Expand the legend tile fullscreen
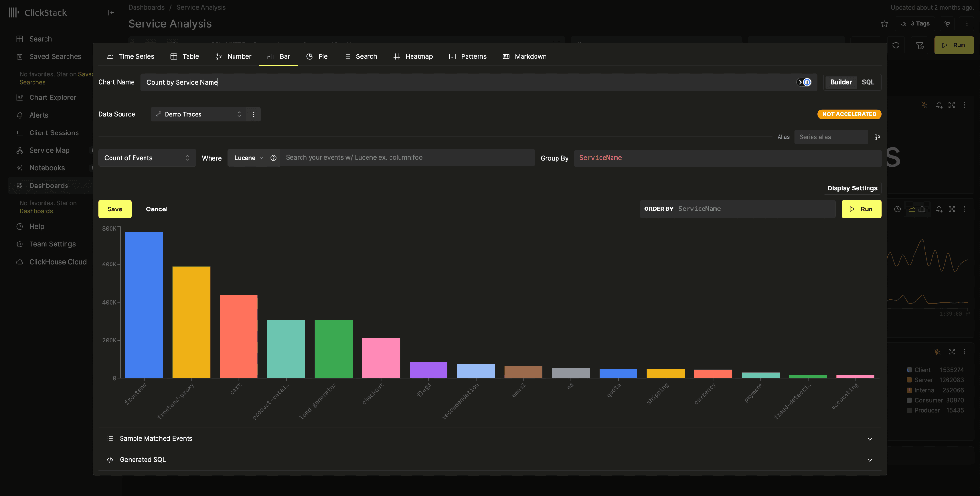 [952, 352]
